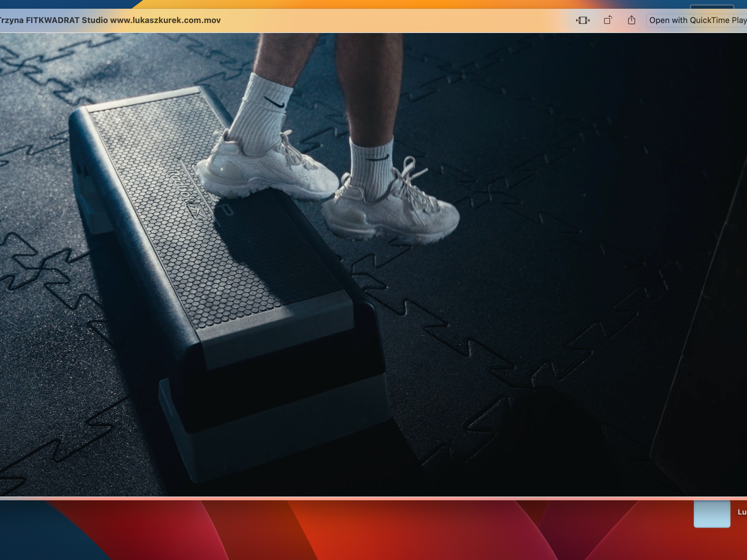
Task: Click the 'Lu' folder label text
Action: coord(742,512)
